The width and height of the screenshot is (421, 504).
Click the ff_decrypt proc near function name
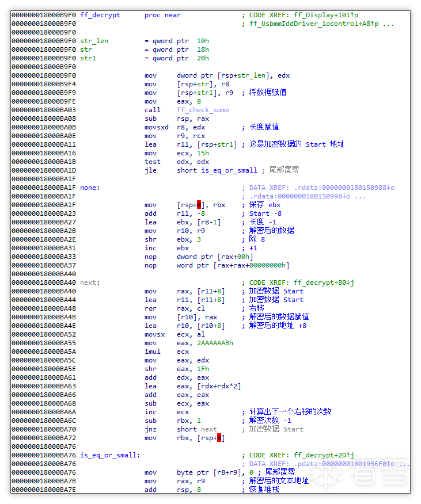point(100,15)
